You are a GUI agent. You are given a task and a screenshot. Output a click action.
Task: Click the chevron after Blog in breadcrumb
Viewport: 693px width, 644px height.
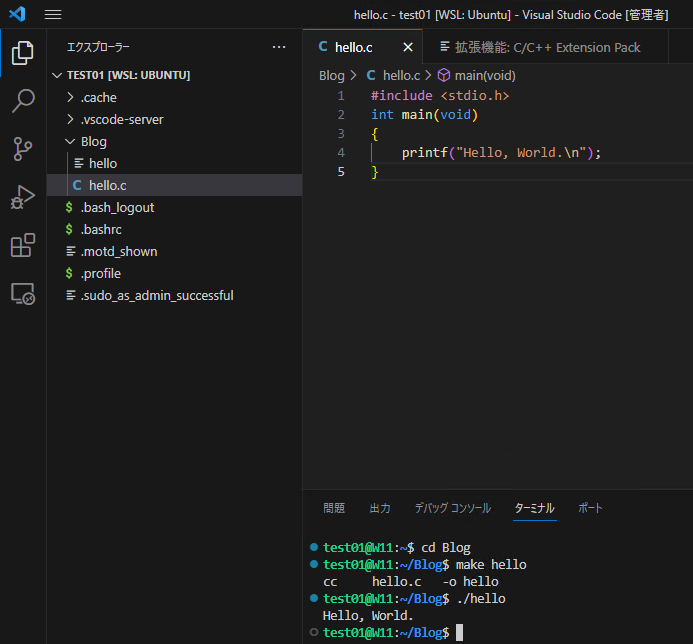(353, 76)
